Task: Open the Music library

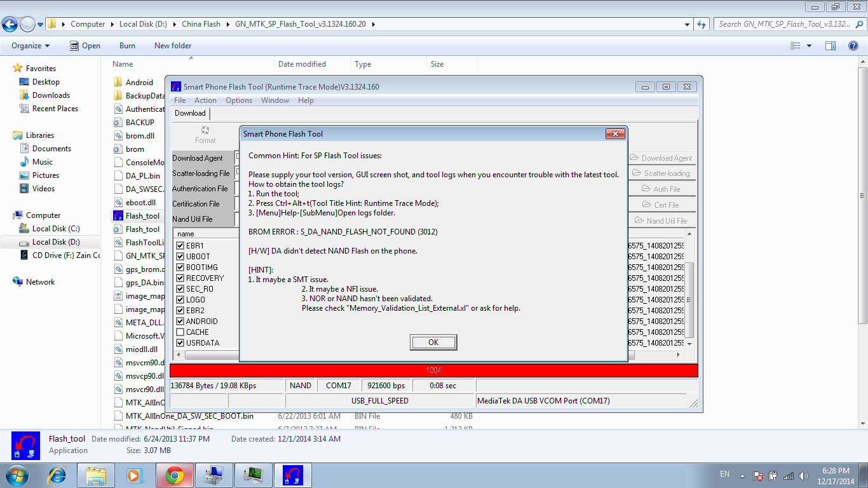Action: pos(43,162)
